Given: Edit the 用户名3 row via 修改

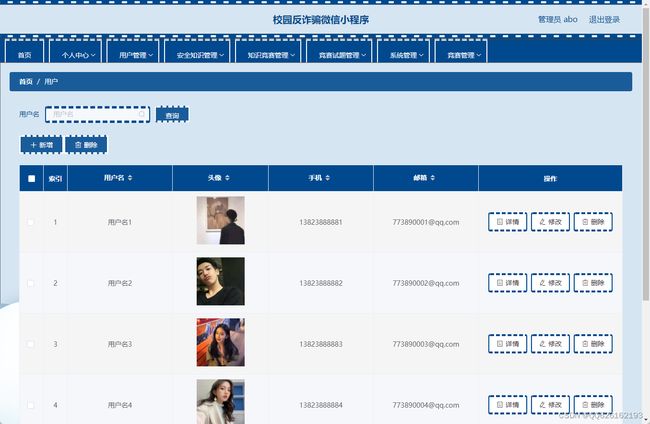Looking at the screenshot, I should [550, 344].
